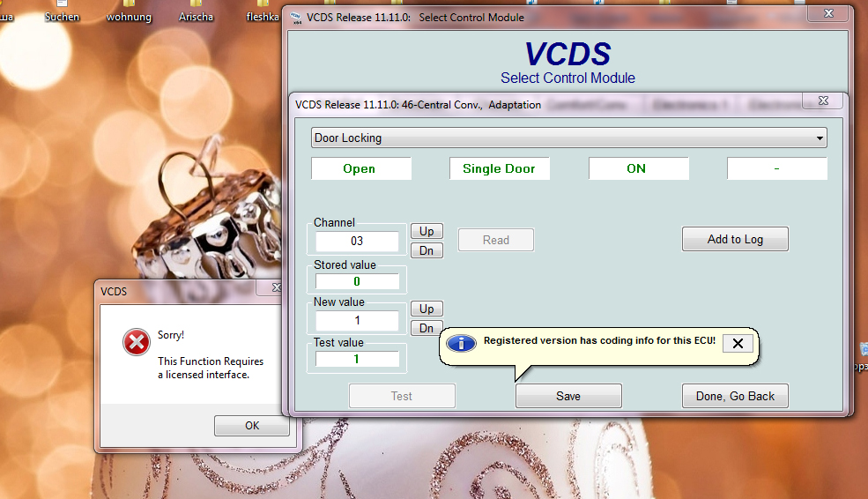Image resolution: width=868 pixels, height=499 pixels.
Task: Click the Stored value field showing 0
Action: [357, 281]
